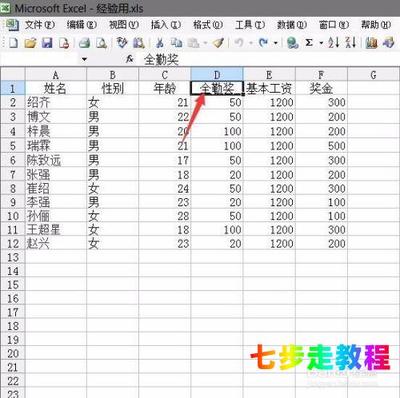The height and width of the screenshot is (398, 400).
Task: Select the name cell 赵兴
Action: tap(56, 244)
